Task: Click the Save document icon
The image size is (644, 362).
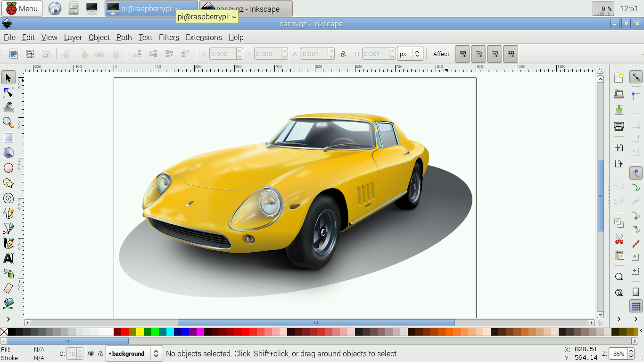Action: pyautogui.click(x=619, y=110)
